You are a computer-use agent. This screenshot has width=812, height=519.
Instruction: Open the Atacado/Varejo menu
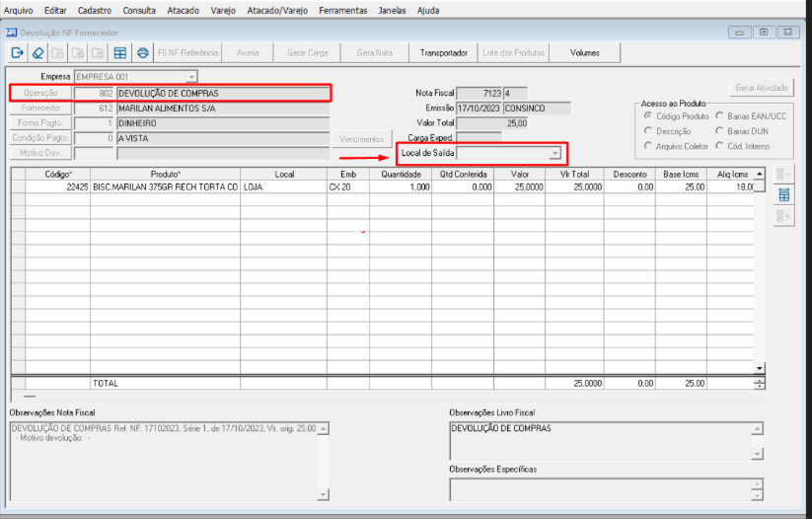click(x=277, y=10)
